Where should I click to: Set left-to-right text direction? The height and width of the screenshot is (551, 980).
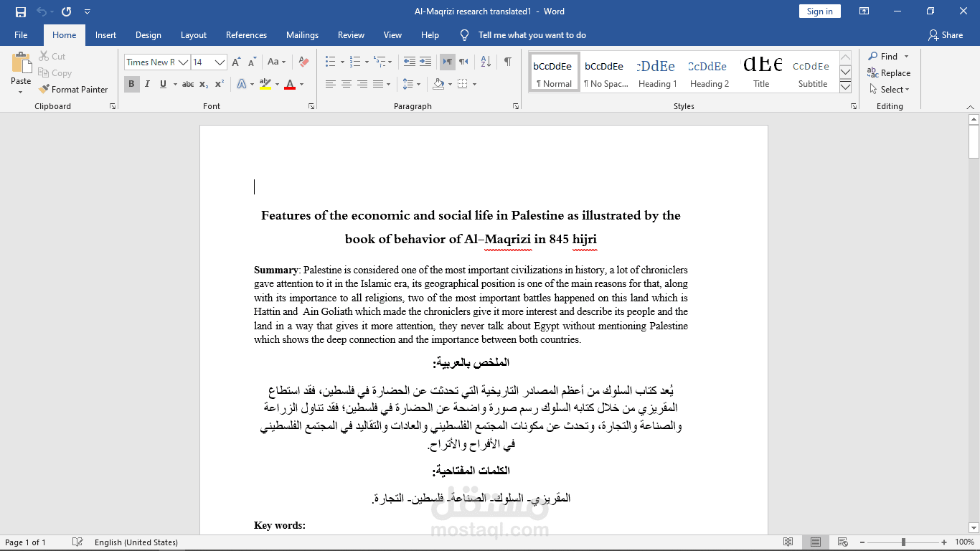tap(447, 62)
